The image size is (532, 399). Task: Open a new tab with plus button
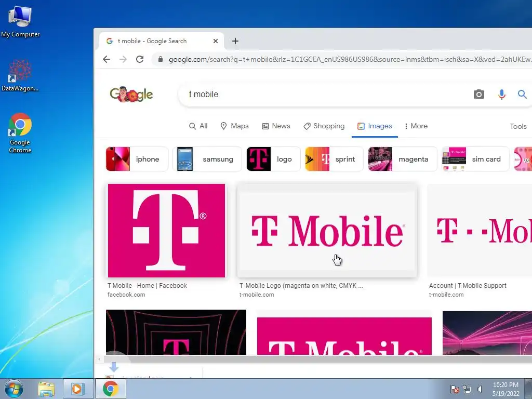point(235,41)
